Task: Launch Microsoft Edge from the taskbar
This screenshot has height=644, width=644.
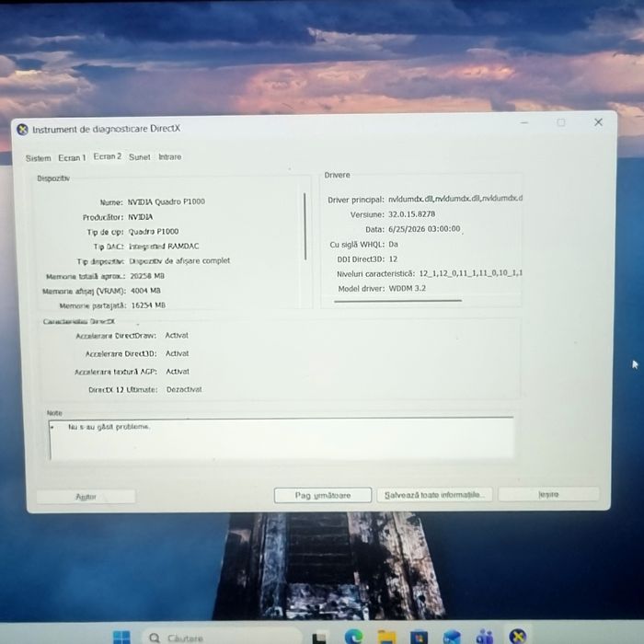Action: click(353, 637)
